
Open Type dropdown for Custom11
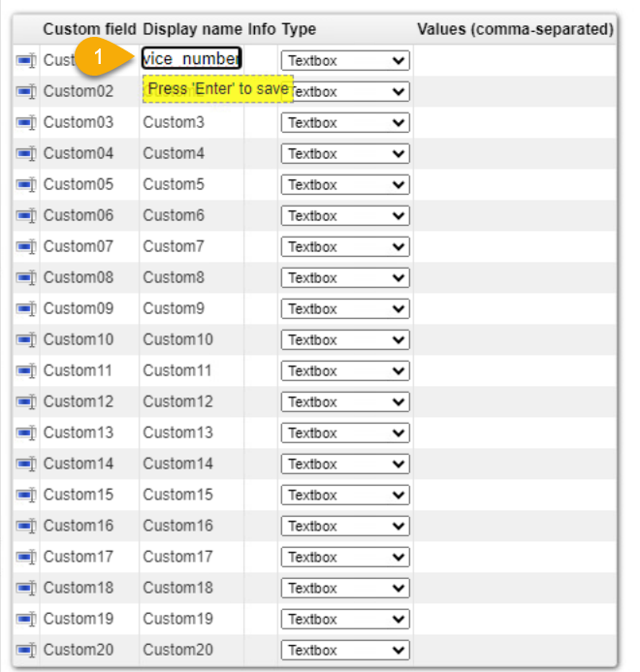pyautogui.click(x=345, y=370)
